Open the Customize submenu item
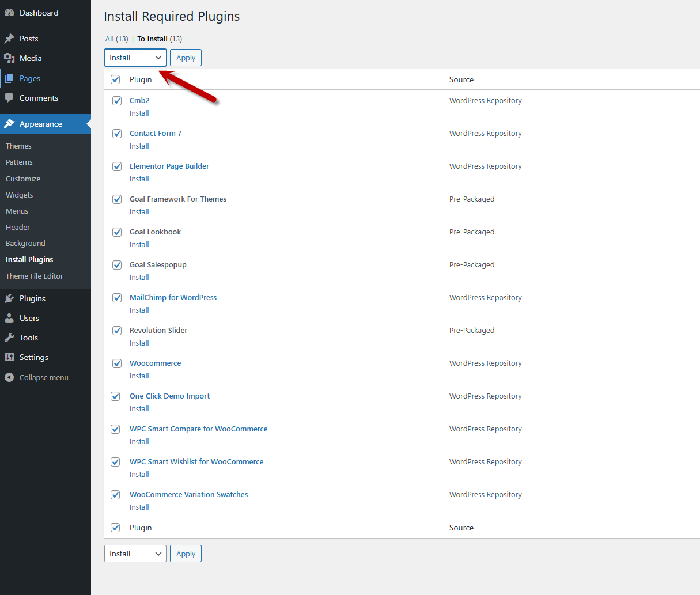Screen dimensions: 700x595 click(x=23, y=179)
